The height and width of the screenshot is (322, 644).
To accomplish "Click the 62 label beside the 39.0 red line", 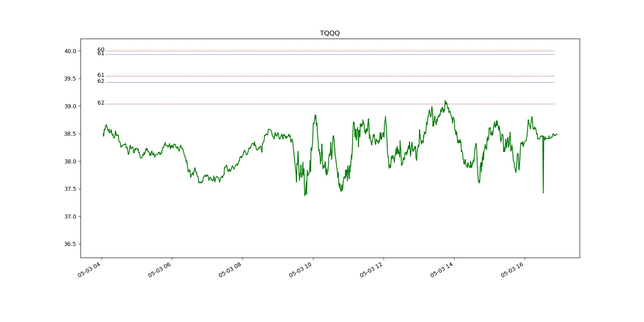I will pyautogui.click(x=101, y=103).
